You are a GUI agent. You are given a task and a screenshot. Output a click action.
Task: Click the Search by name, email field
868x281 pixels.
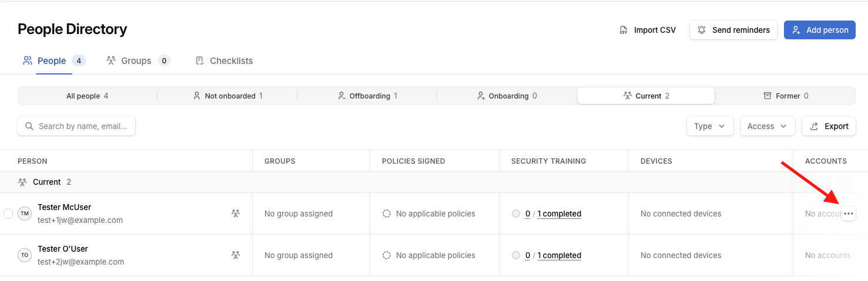(x=76, y=126)
